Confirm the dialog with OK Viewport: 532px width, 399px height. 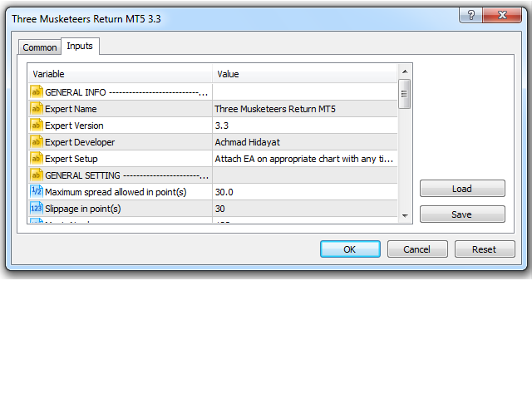[350, 249]
